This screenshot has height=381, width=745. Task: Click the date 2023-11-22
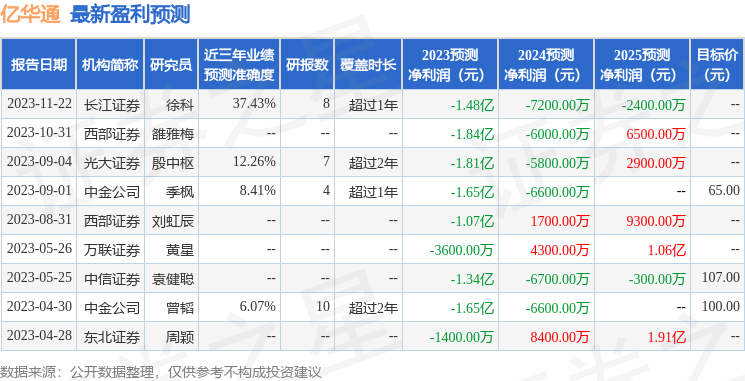click(39, 104)
